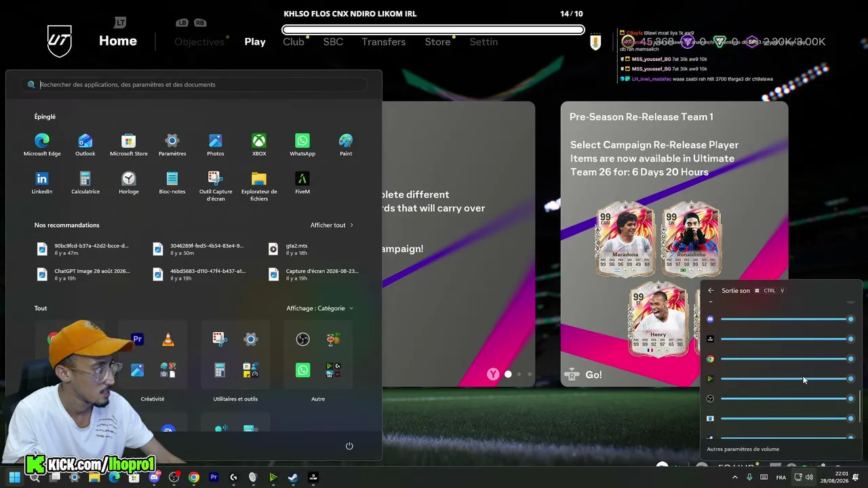Open the Store tab
Screen dimensions: 868x488
(x=437, y=42)
